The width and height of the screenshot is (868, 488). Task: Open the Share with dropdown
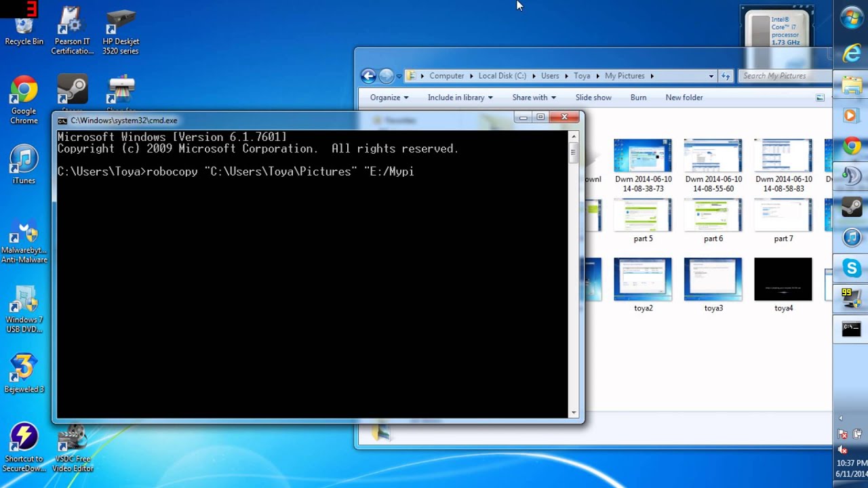534,98
